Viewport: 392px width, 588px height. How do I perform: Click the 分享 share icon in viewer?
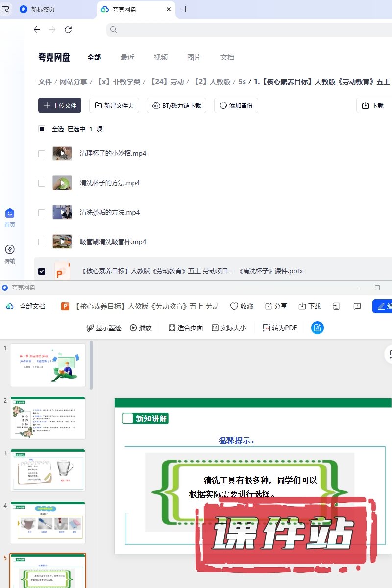tap(269, 306)
